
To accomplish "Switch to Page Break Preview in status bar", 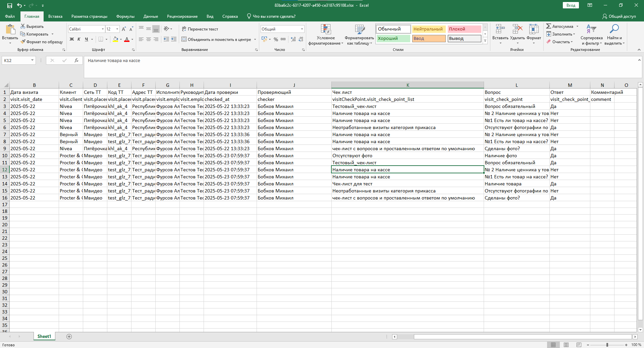I will pyautogui.click(x=579, y=345).
